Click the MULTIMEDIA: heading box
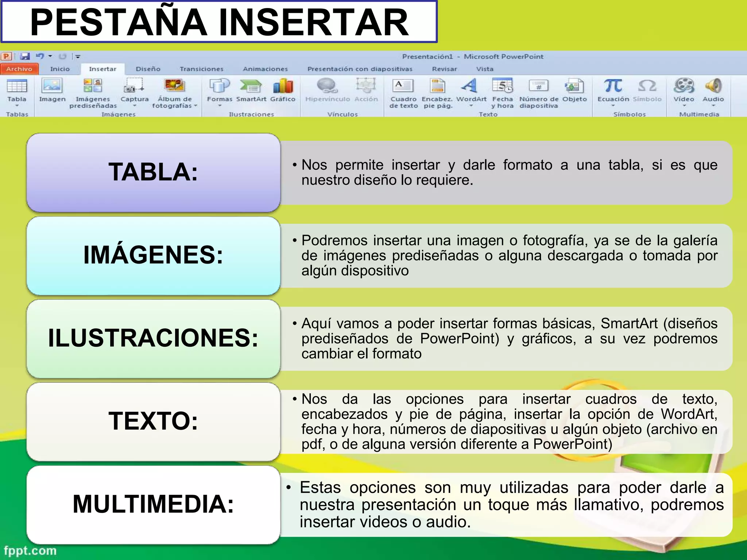The width and height of the screenshot is (747, 560). pos(154,505)
